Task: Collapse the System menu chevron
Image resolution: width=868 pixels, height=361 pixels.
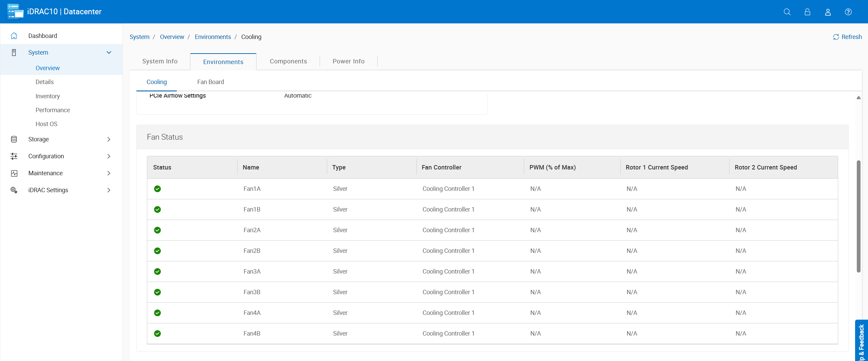Action: coord(109,53)
